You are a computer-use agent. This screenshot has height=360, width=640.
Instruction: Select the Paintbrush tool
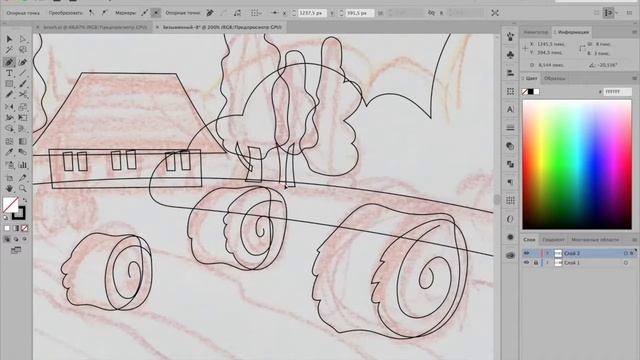click(23, 84)
